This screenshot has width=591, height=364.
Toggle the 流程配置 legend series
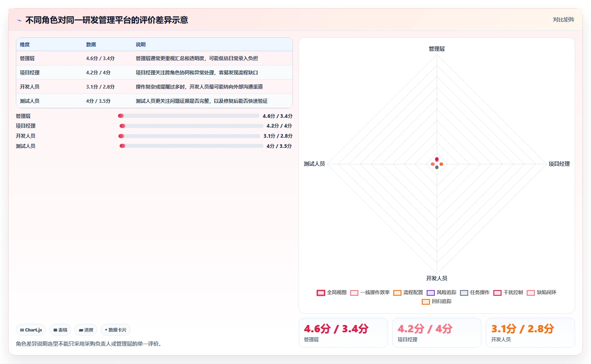[408, 292]
